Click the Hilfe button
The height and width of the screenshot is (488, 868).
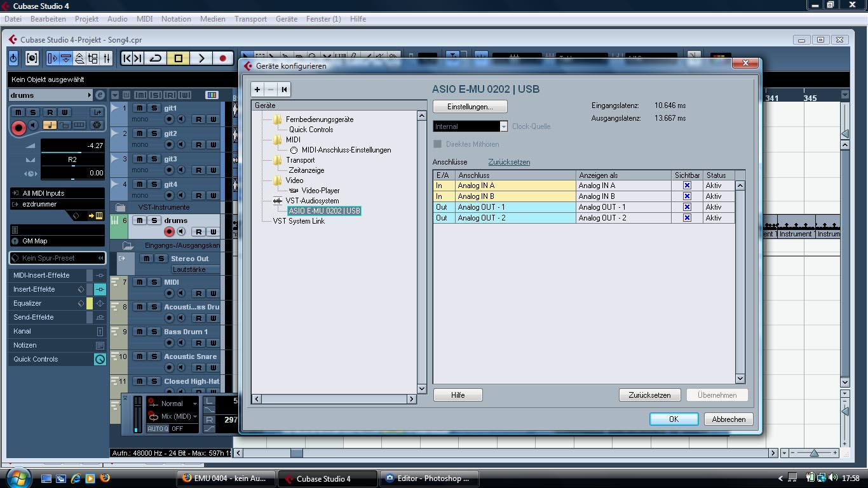point(458,395)
